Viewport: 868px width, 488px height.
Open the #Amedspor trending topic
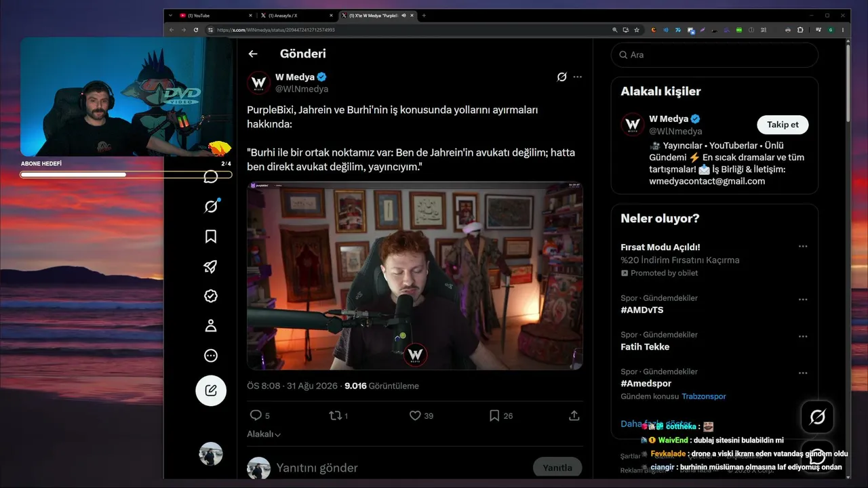(646, 384)
